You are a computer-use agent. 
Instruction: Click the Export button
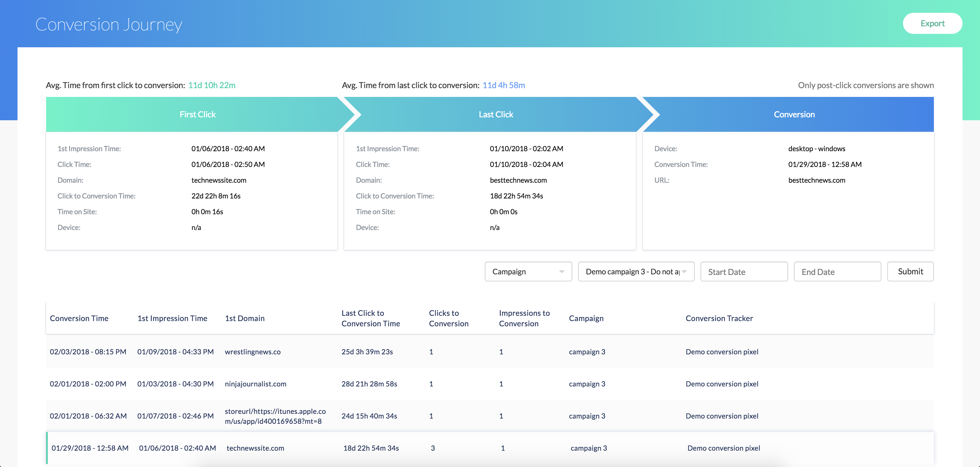tap(932, 24)
